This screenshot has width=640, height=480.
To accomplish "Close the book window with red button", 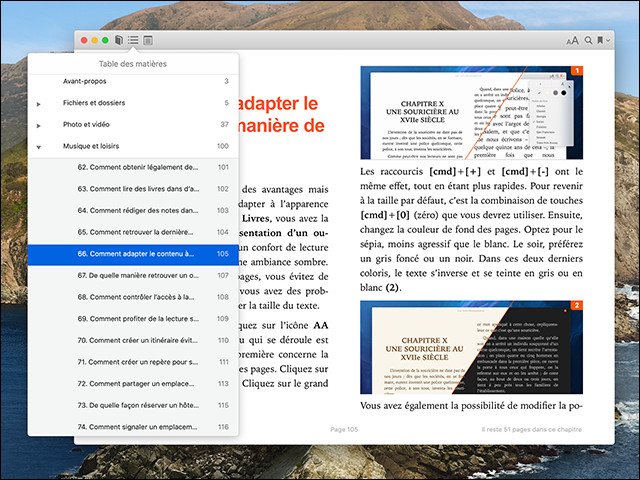I will click(x=84, y=40).
